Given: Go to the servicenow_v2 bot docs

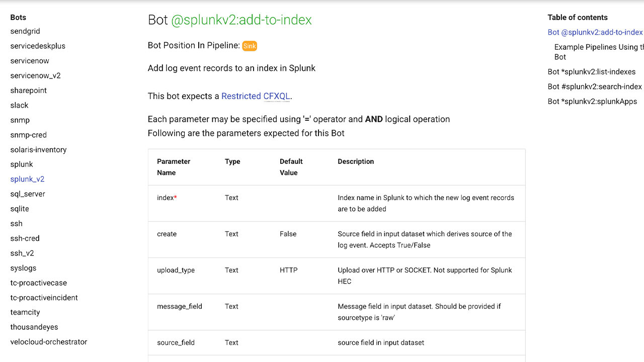Looking at the screenshot, I should (x=35, y=75).
